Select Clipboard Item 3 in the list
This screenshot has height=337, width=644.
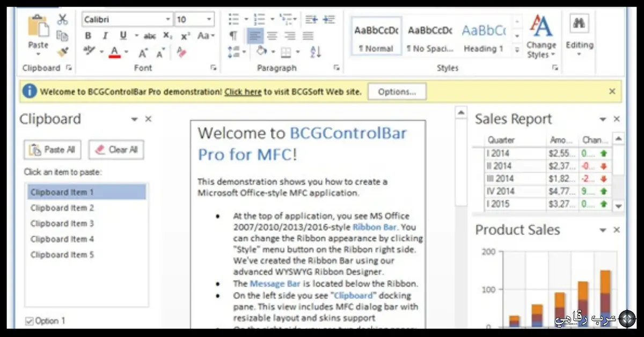pos(62,223)
